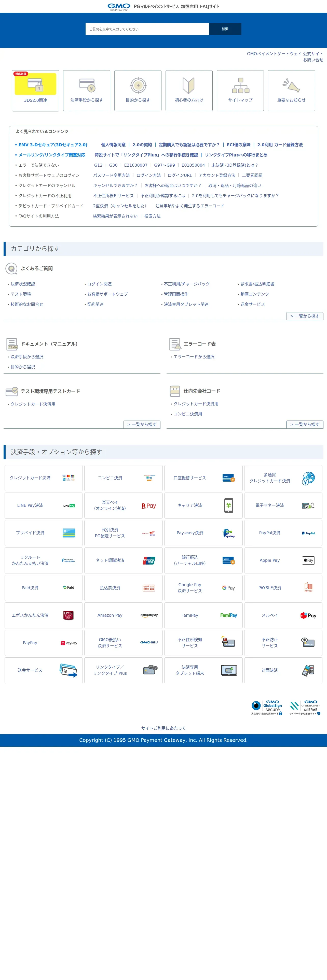Click the PayPay logo icon
The height and width of the screenshot is (980, 327).
coord(69,643)
